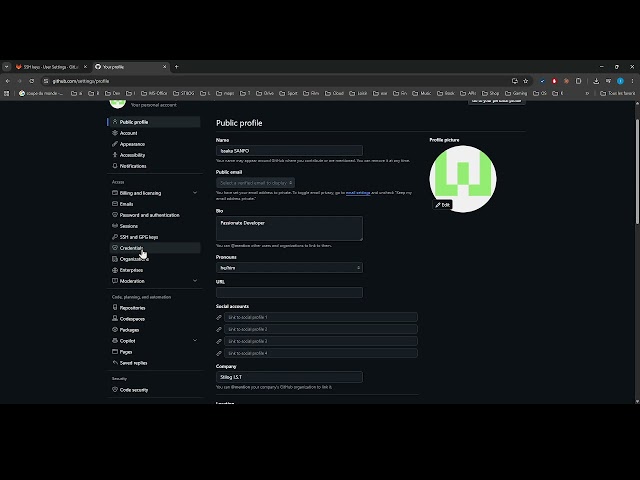Click the shield icon beside Code security

tap(115, 389)
